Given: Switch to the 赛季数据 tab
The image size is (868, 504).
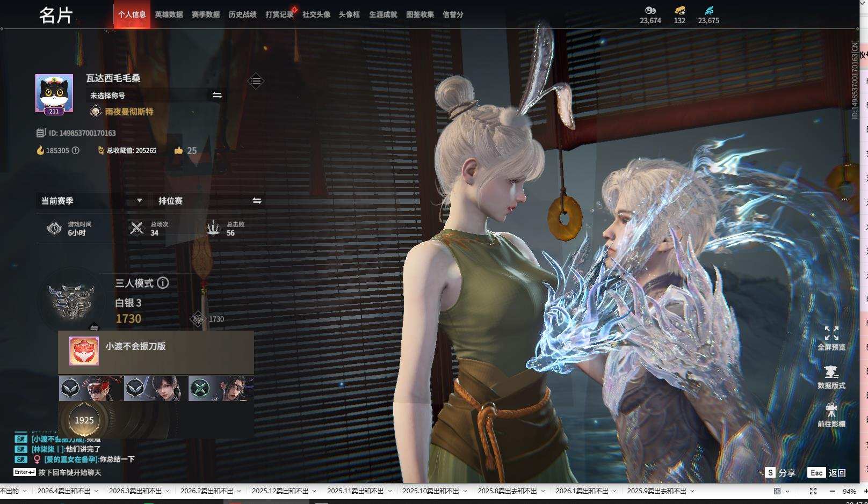Looking at the screenshot, I should pyautogui.click(x=206, y=14).
